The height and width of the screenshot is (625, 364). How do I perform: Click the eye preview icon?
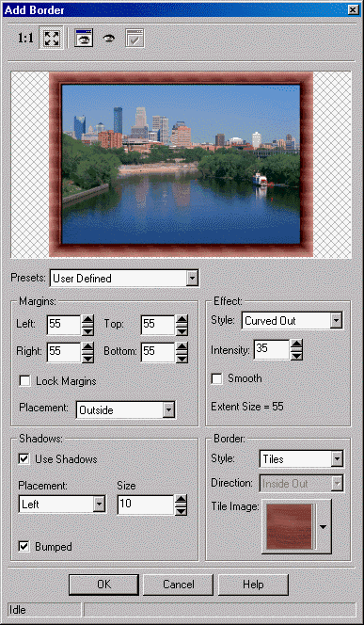pos(109,39)
